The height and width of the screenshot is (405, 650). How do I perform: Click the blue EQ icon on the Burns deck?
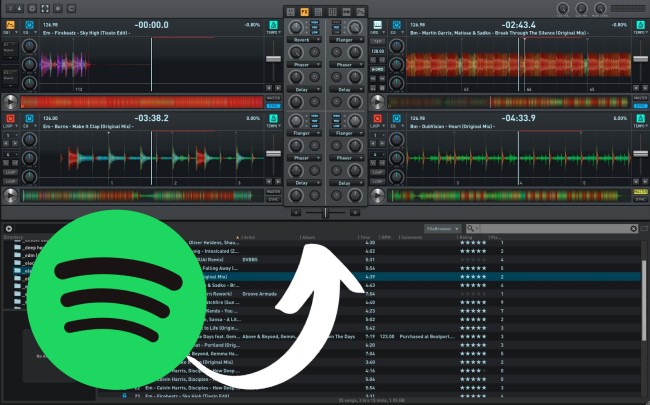29,119
